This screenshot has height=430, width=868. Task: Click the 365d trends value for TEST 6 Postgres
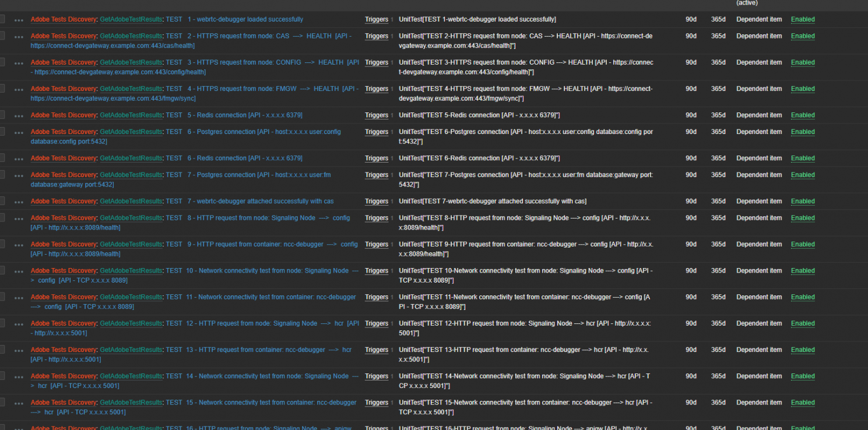pos(718,132)
